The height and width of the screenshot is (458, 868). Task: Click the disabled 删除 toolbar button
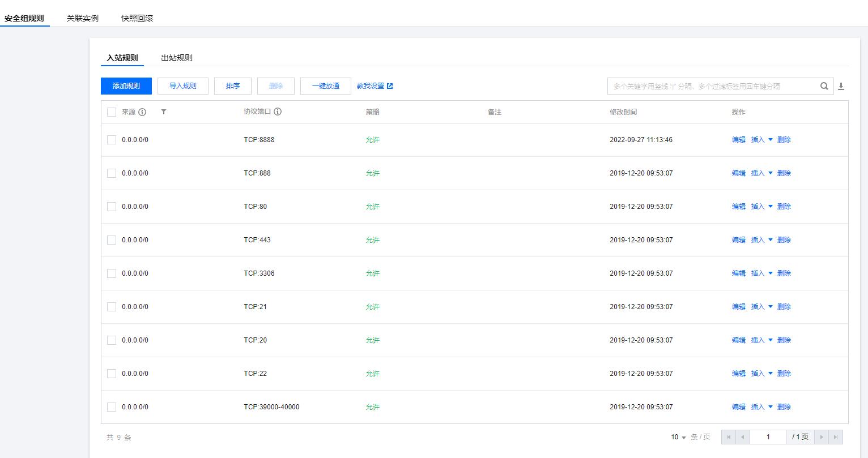[x=276, y=86]
